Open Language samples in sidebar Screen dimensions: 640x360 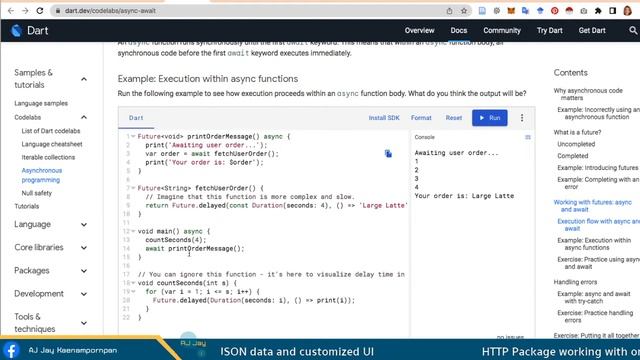pyautogui.click(x=41, y=104)
